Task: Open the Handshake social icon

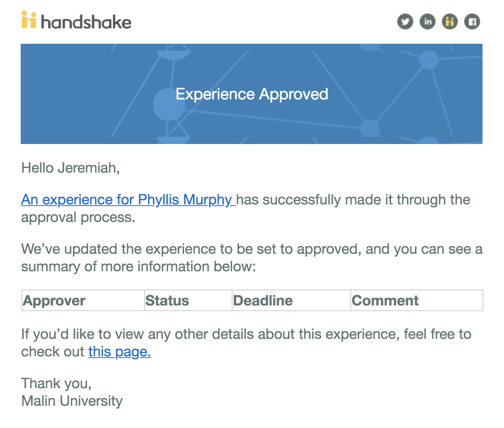Action: pos(450,21)
